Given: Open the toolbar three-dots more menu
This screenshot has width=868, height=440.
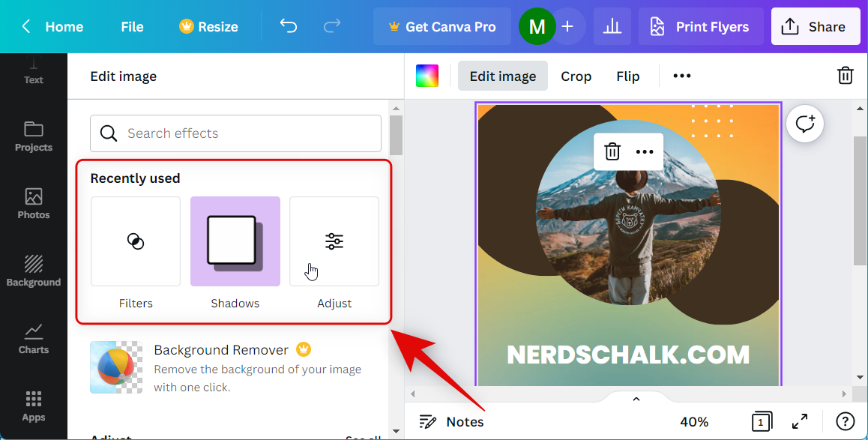Looking at the screenshot, I should pos(682,76).
